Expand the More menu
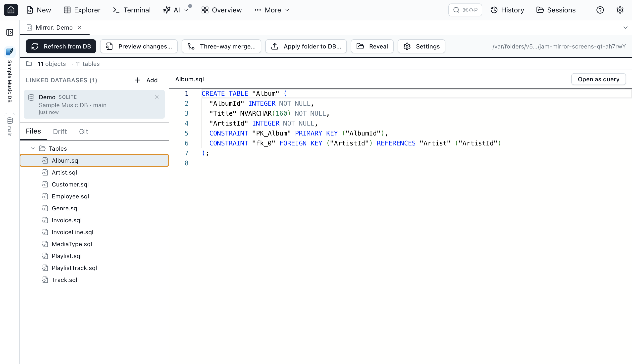Image resolution: width=632 pixels, height=364 pixels. [x=272, y=10]
